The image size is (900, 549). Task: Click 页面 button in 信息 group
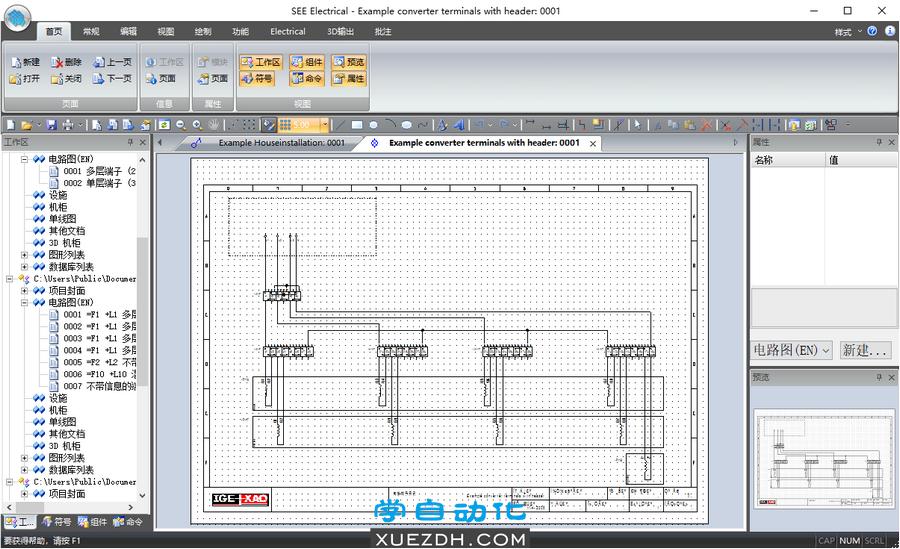tap(161, 78)
